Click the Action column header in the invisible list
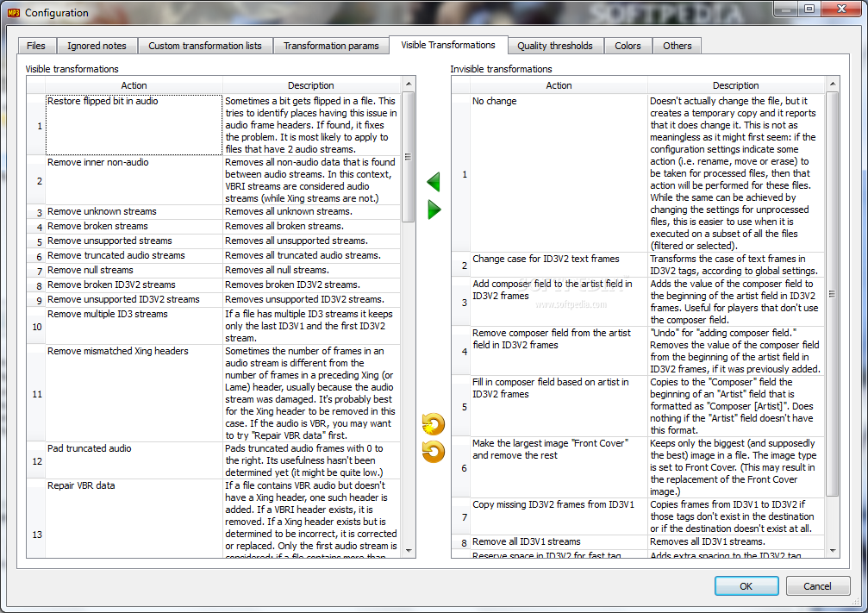The height and width of the screenshot is (613, 868). (559, 85)
